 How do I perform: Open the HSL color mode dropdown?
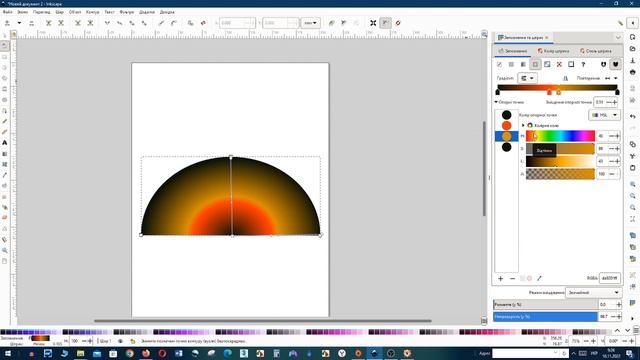pos(604,115)
